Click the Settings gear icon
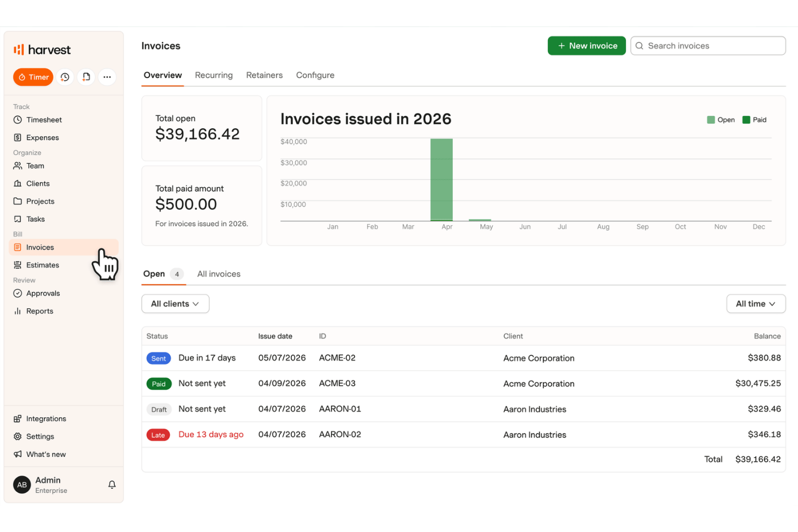The width and height of the screenshot is (798, 532). [x=18, y=437]
